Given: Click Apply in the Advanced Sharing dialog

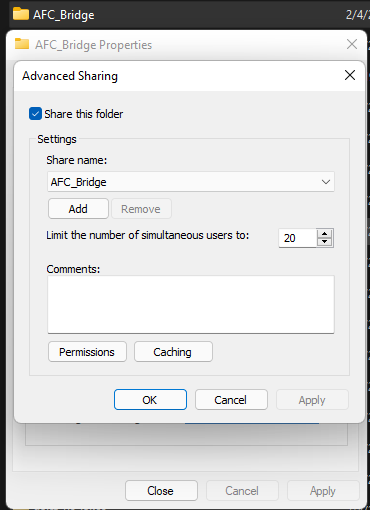Looking at the screenshot, I should point(312,400).
